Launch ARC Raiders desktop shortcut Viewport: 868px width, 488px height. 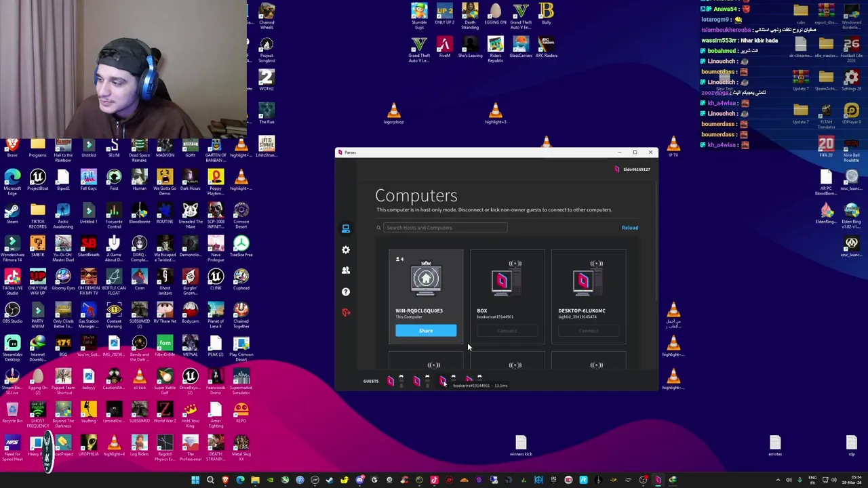(546, 47)
